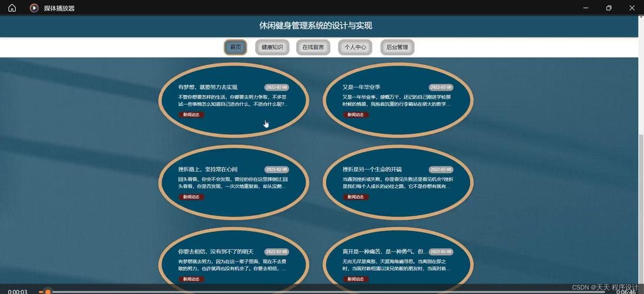
Task: Click the media player home icon
Action: tap(12, 8)
